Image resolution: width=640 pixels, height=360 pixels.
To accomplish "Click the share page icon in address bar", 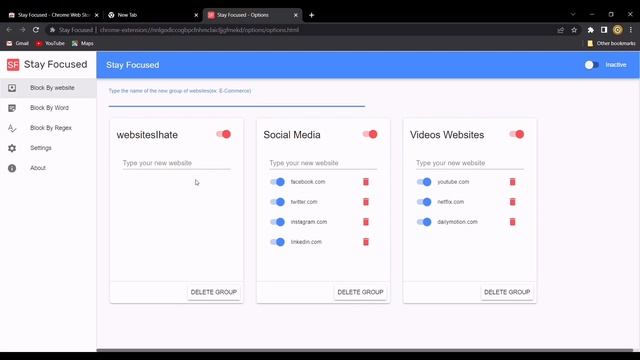I will [560, 30].
